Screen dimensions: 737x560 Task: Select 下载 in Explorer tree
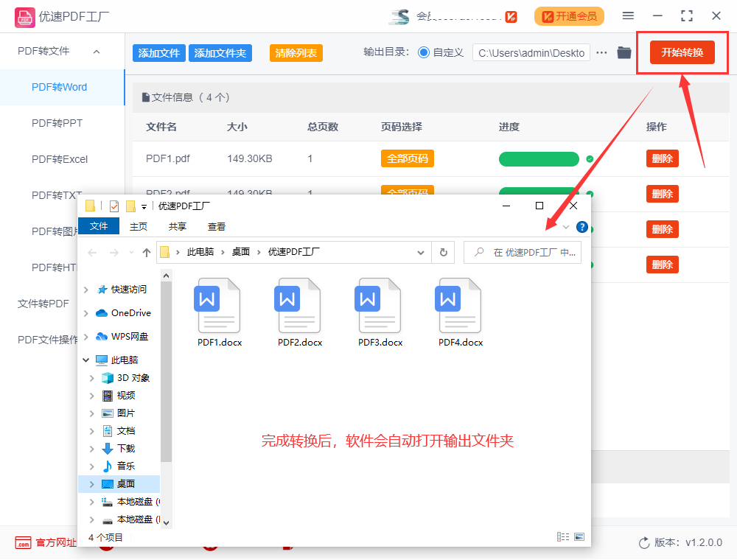[x=125, y=449]
